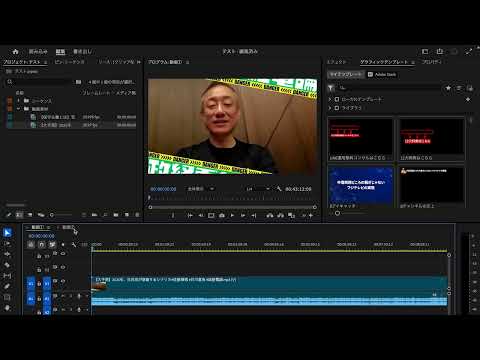Select the Hand tool

7,308
